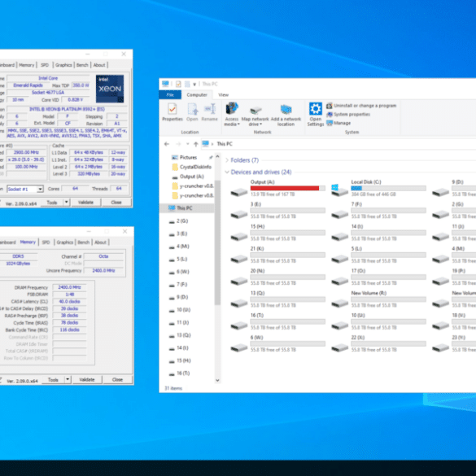Select Output (A:) in the navigation pane
The image size is (476, 476).
tap(188, 177)
